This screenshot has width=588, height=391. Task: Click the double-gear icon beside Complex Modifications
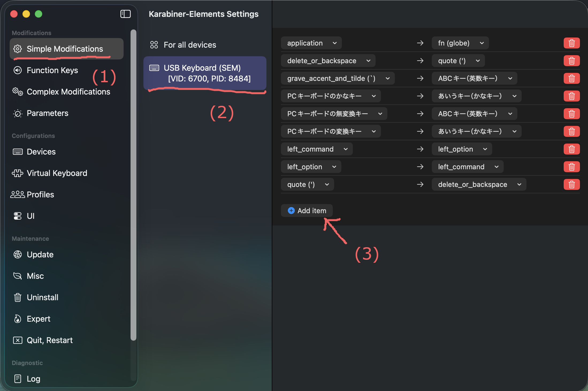pyautogui.click(x=18, y=92)
